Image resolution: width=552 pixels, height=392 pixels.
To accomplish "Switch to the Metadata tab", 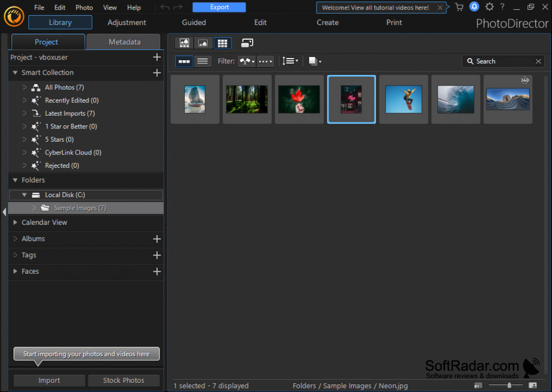I will [124, 42].
